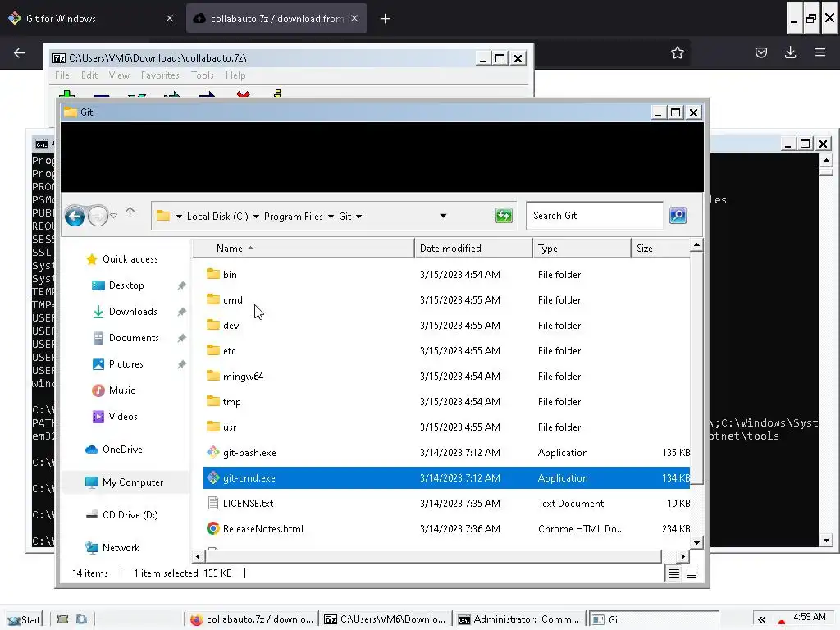Open the Firefox Pocket icon
840x630 pixels.
(x=760, y=52)
